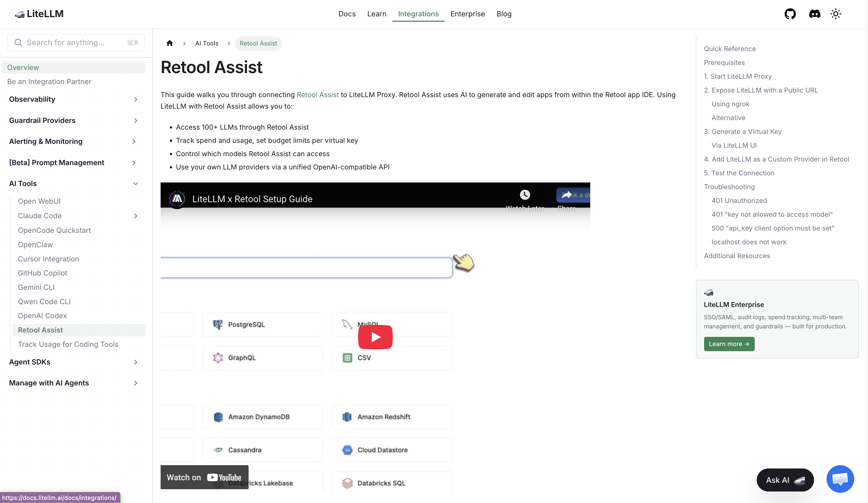Select the Integrations navbar tab
Viewport: 868px width, 503px height.
tap(418, 14)
